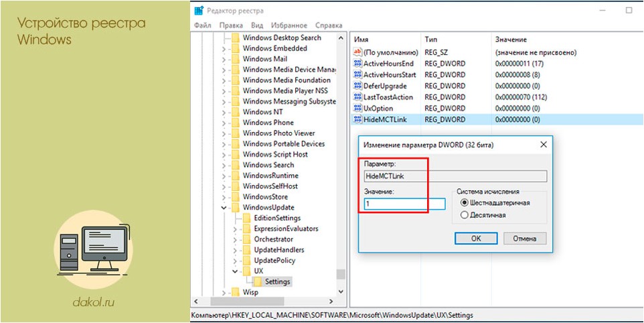Image resolution: width=644 pixels, height=323 pixels.
Task: Click the Orchestrator folder icon
Action: pyautogui.click(x=247, y=239)
